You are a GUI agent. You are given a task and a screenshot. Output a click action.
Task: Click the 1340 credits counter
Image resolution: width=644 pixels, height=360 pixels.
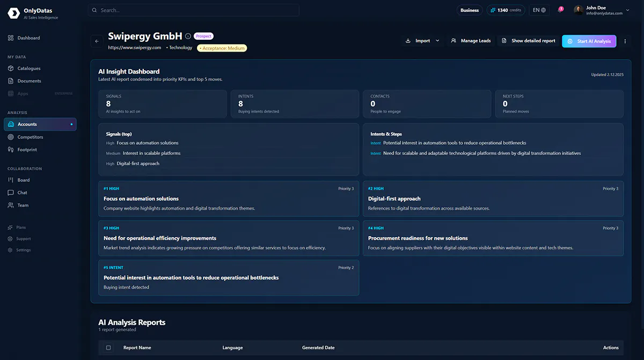pos(506,10)
